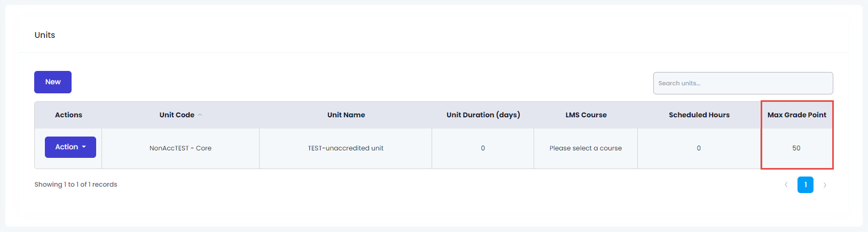Sort by Unit Duration (days) header

click(483, 115)
